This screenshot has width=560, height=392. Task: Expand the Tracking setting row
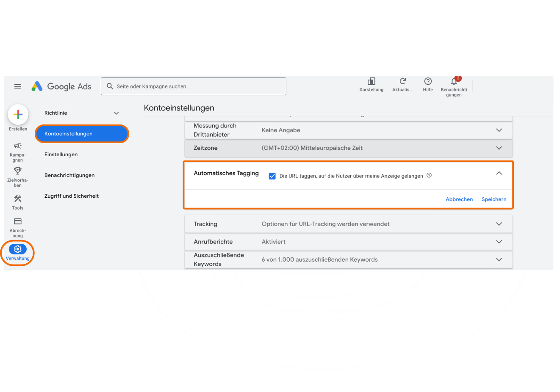[499, 224]
